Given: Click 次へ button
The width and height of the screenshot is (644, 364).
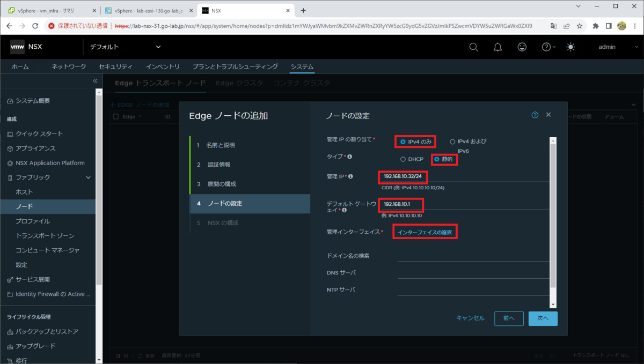Looking at the screenshot, I should coord(543,318).
